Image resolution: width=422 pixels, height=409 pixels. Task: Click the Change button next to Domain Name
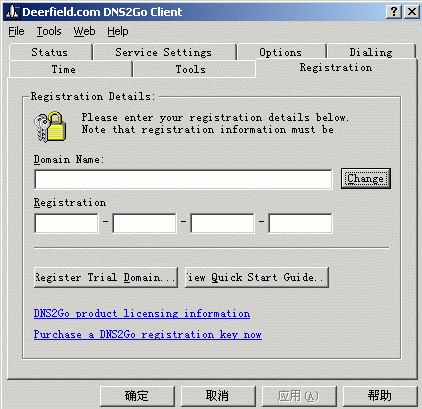point(365,179)
